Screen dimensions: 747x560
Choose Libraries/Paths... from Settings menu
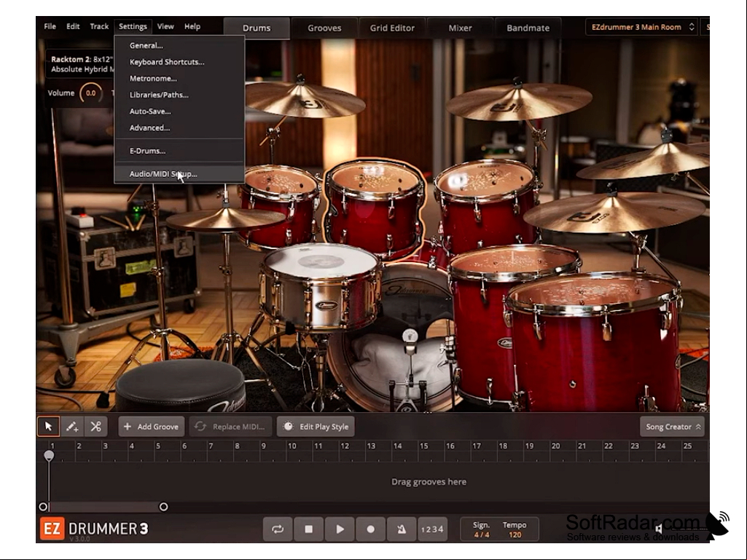(179, 95)
